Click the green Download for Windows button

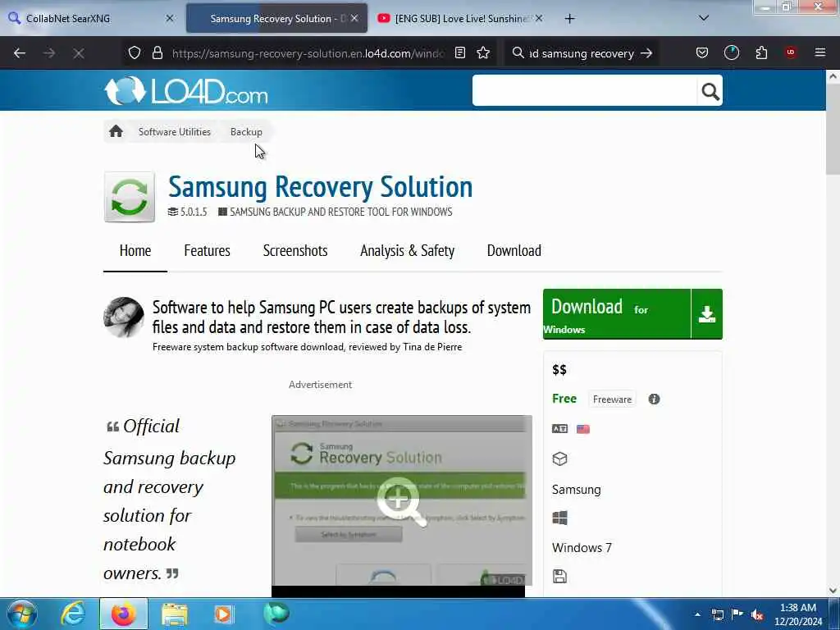[x=617, y=314]
